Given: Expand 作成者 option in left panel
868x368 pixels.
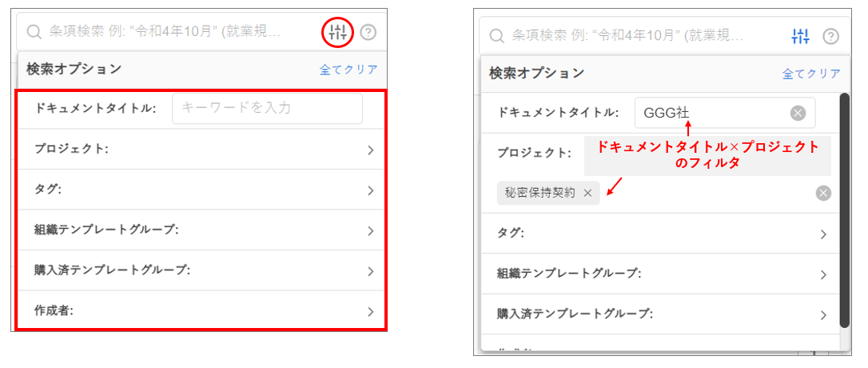Looking at the screenshot, I should [x=371, y=311].
